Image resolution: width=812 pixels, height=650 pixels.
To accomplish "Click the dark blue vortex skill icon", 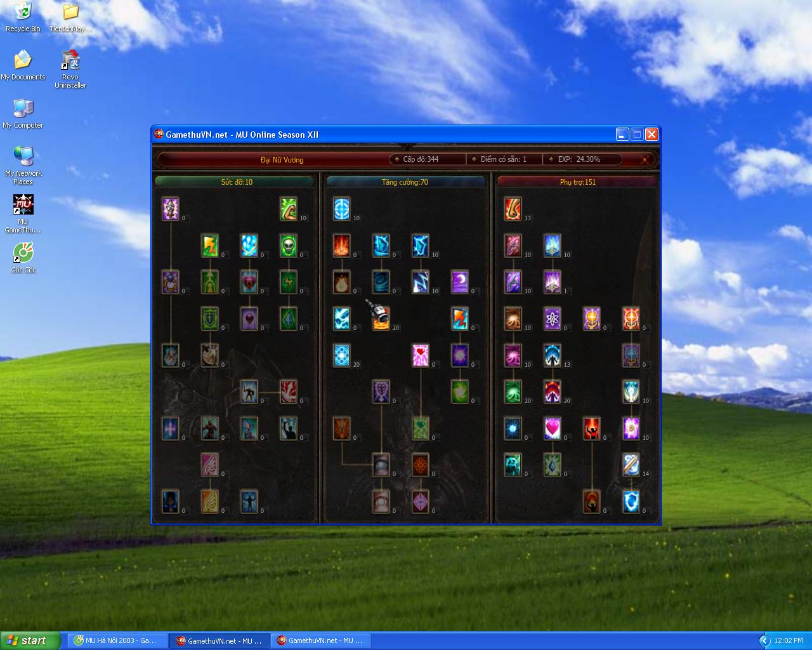I will pyautogui.click(x=381, y=281).
